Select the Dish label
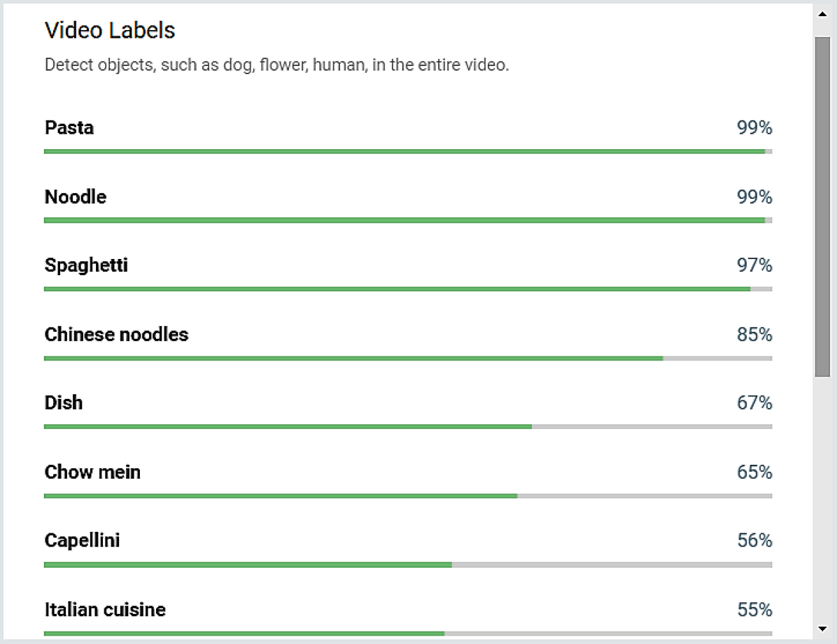837x644 pixels. click(x=64, y=402)
